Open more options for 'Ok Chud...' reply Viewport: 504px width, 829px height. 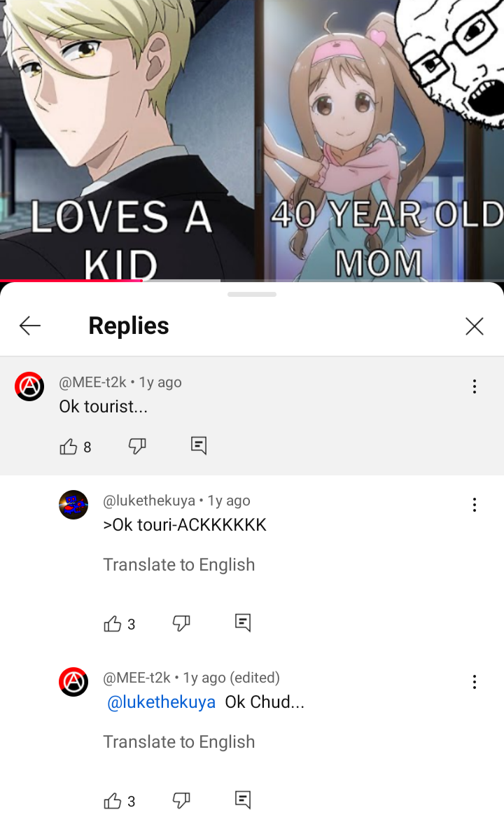[x=475, y=682]
